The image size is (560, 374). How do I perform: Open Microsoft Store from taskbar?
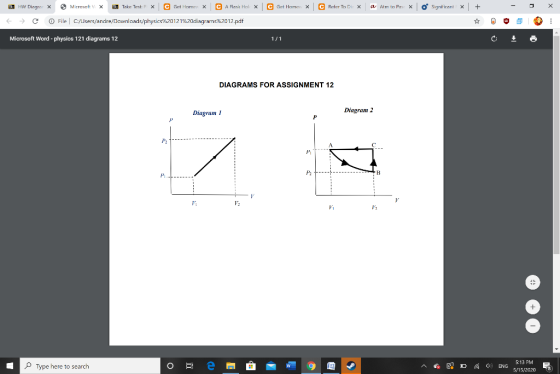pos(251,366)
